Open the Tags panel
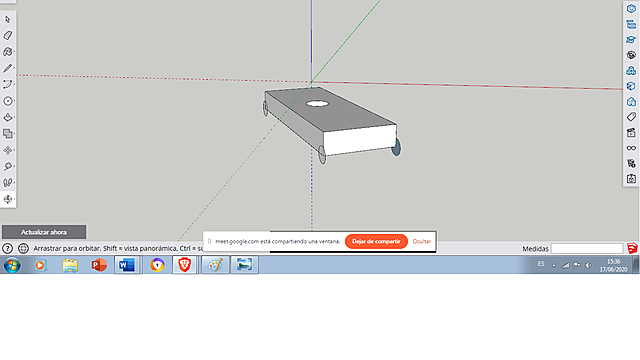This screenshot has width=640, height=360. [x=631, y=117]
